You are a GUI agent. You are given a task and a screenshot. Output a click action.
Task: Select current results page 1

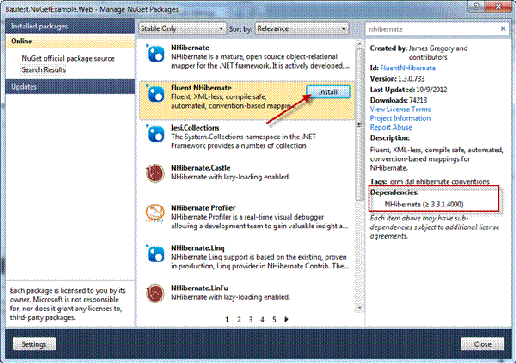(x=227, y=319)
